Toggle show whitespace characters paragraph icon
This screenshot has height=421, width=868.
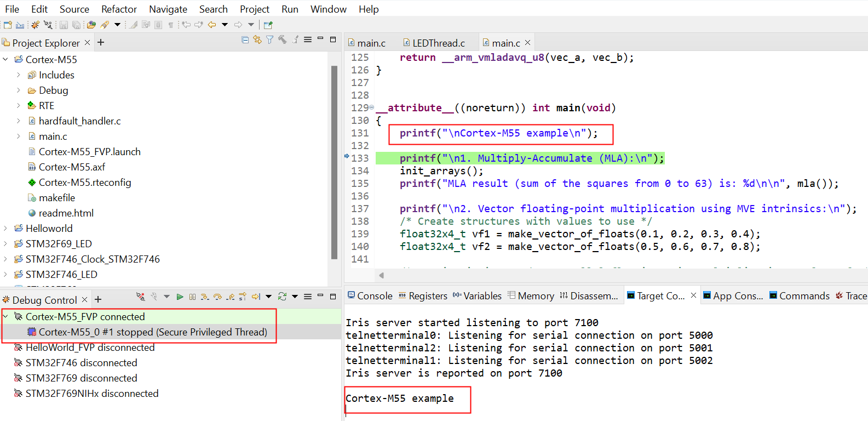tap(171, 25)
